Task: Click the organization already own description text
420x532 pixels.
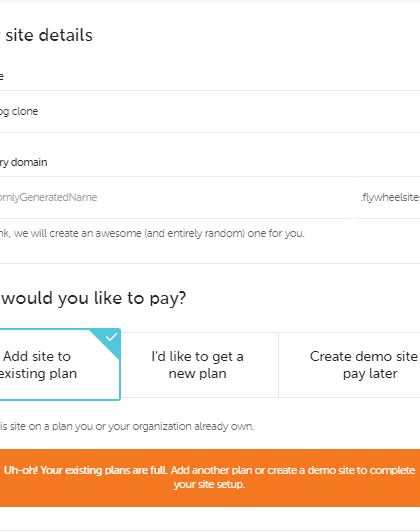Action: (127, 426)
